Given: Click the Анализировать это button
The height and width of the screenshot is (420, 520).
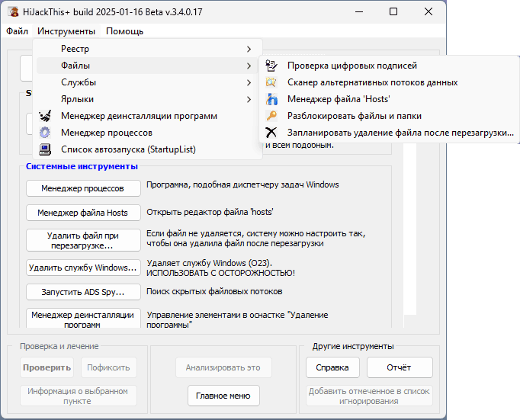Looking at the screenshot, I should [223, 367].
